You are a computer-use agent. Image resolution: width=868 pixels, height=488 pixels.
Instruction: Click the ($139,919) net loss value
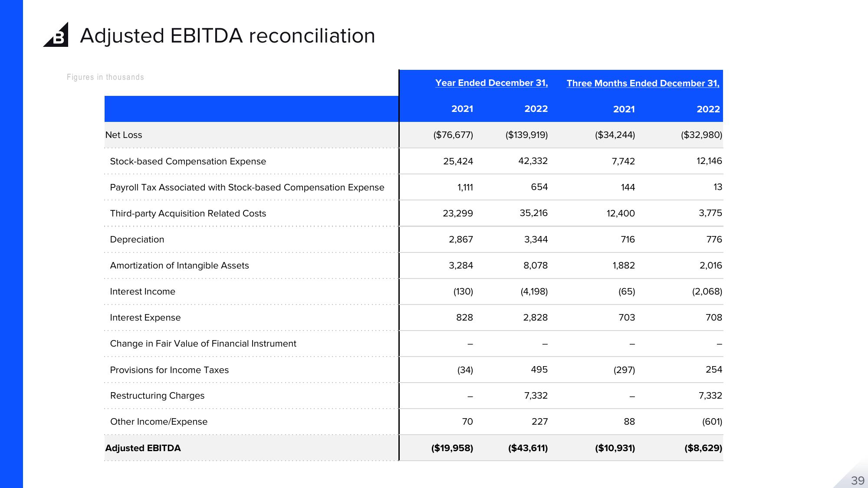pyautogui.click(x=526, y=135)
